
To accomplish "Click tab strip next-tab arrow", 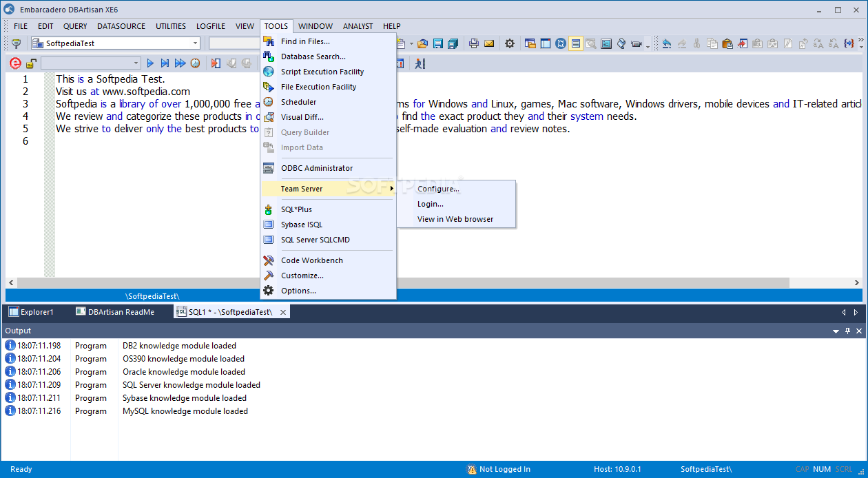I will (x=856, y=312).
